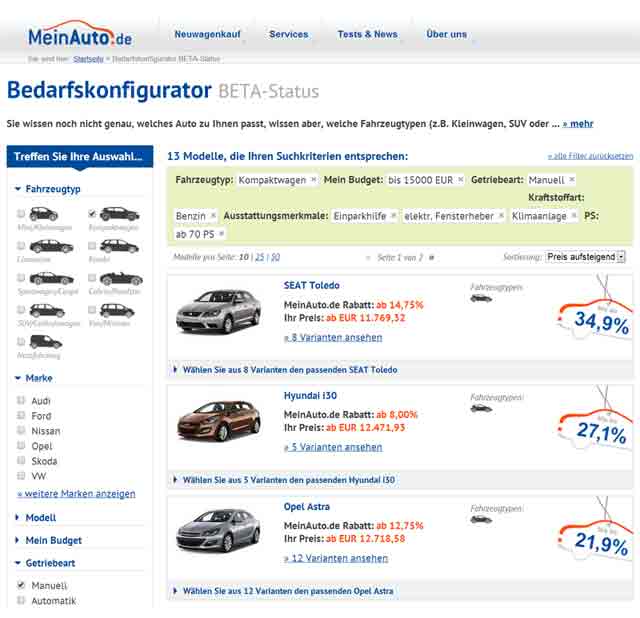
Task: Remove the Kompaktwagen filter tag
Action: pos(313,180)
